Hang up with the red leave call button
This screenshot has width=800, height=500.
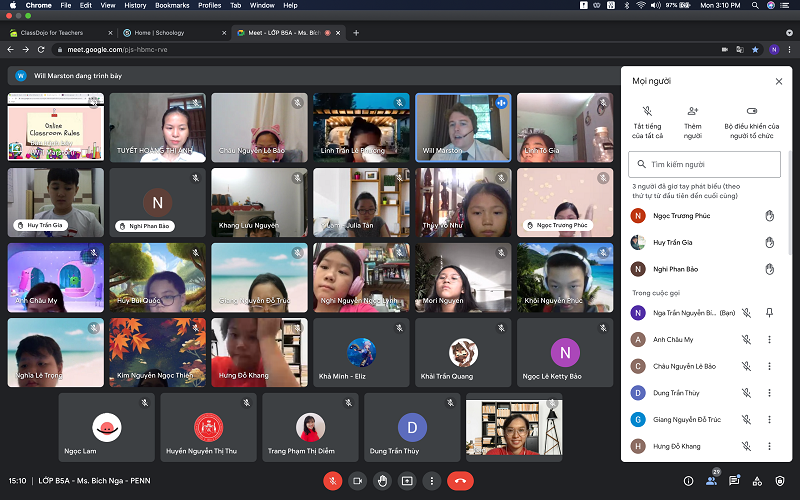point(460,480)
